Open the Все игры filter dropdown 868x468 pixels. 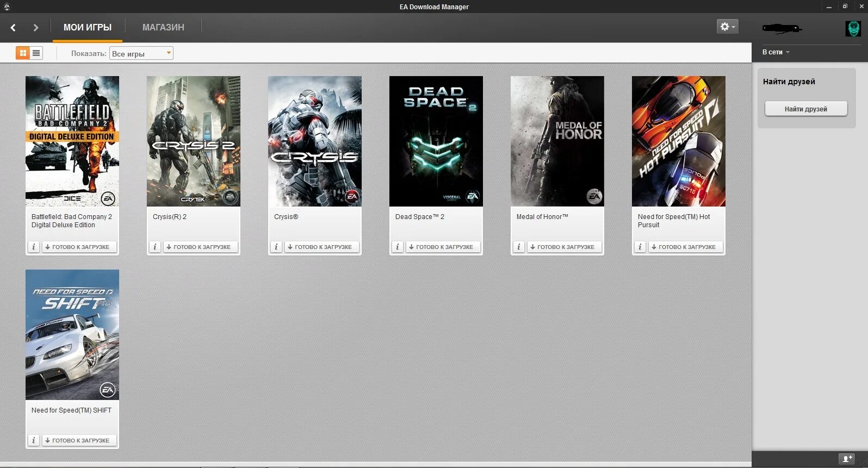(x=141, y=53)
